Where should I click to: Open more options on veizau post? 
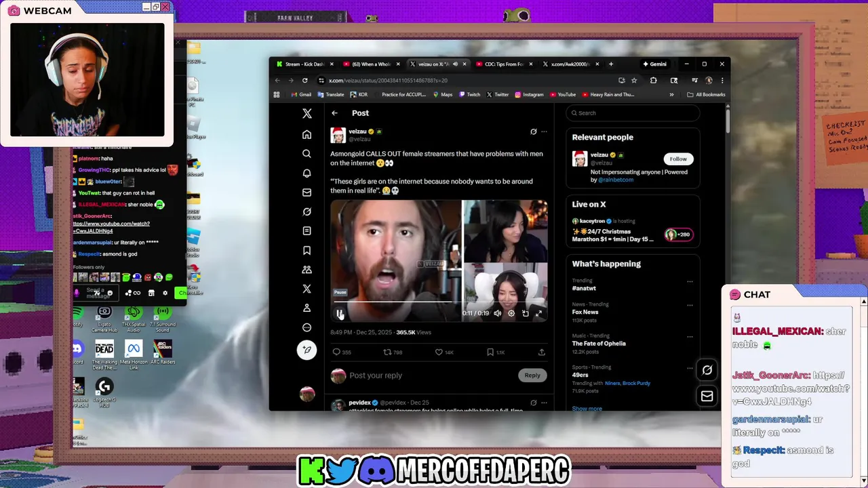click(x=544, y=131)
